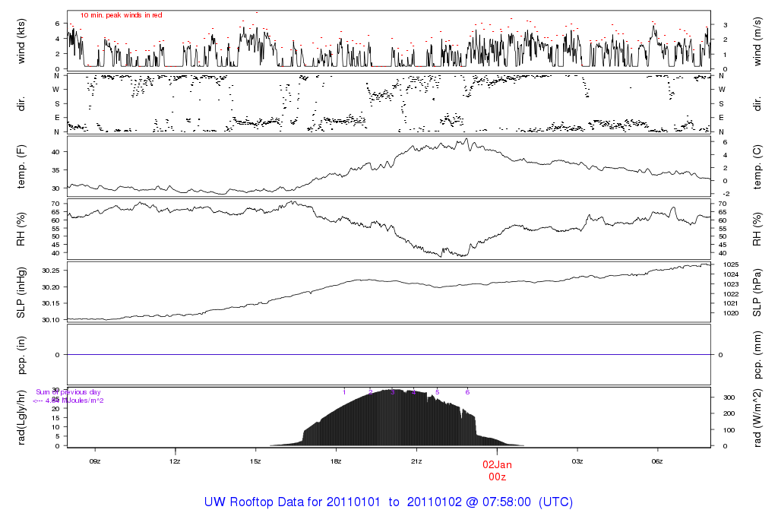Select the 'pcp. (in)' axis label
Screen dimensions: 778x532
pos(21,355)
